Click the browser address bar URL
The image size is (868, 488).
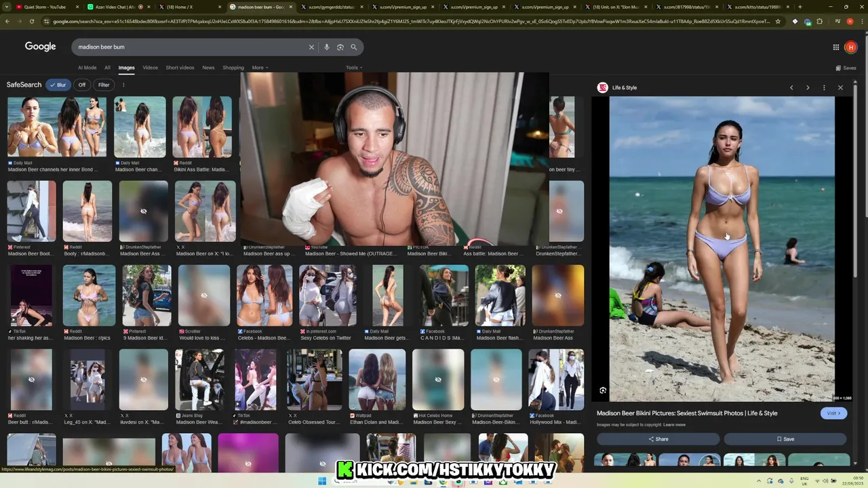[x=411, y=21]
